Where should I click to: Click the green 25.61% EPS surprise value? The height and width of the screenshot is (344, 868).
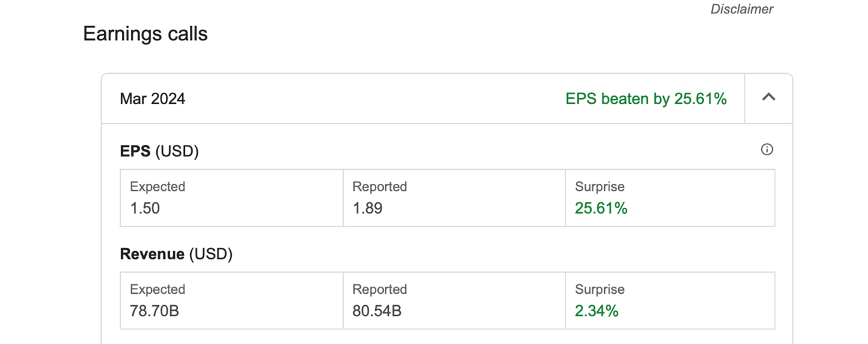(x=601, y=208)
